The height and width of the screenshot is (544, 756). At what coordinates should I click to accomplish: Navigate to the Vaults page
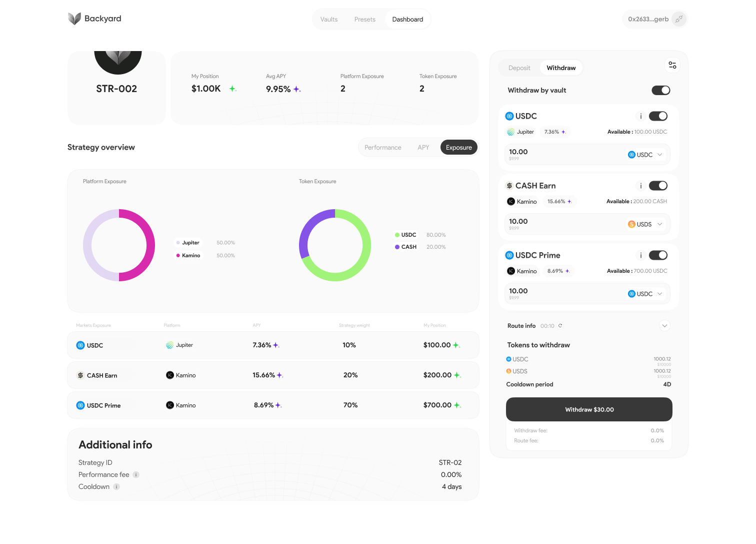point(328,19)
